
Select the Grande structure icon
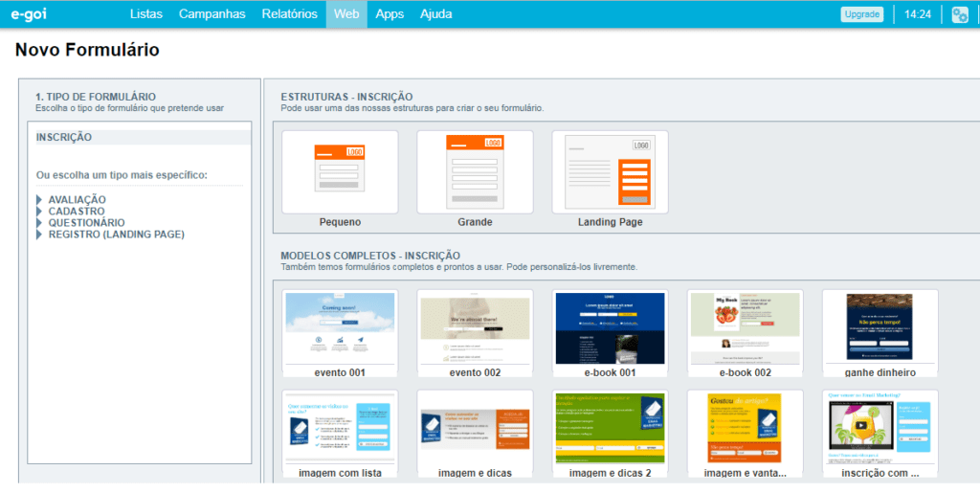pos(475,171)
